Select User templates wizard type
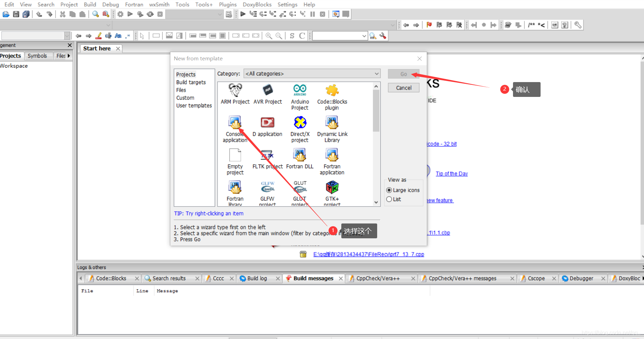Viewport: 644px width, 339px height. 194,106
